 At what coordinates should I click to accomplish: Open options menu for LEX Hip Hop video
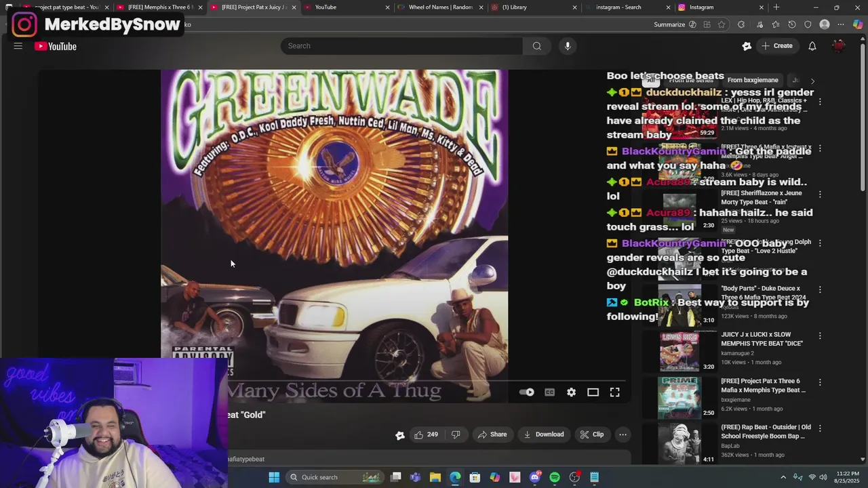coord(820,102)
